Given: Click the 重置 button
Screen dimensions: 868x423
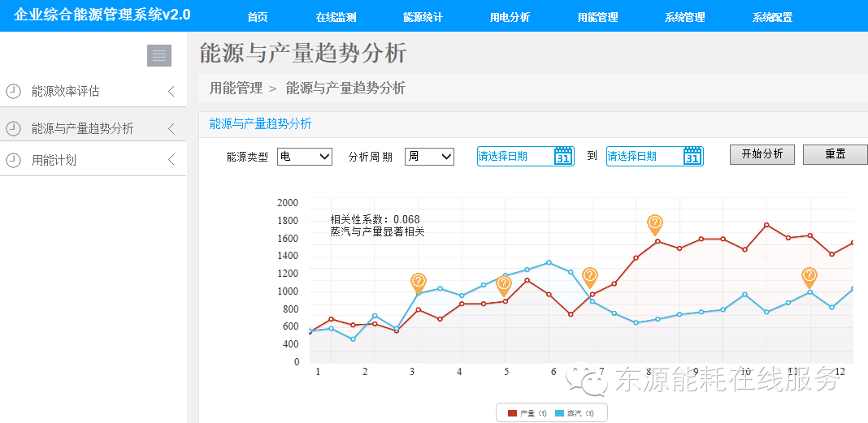Looking at the screenshot, I should 835,154.
